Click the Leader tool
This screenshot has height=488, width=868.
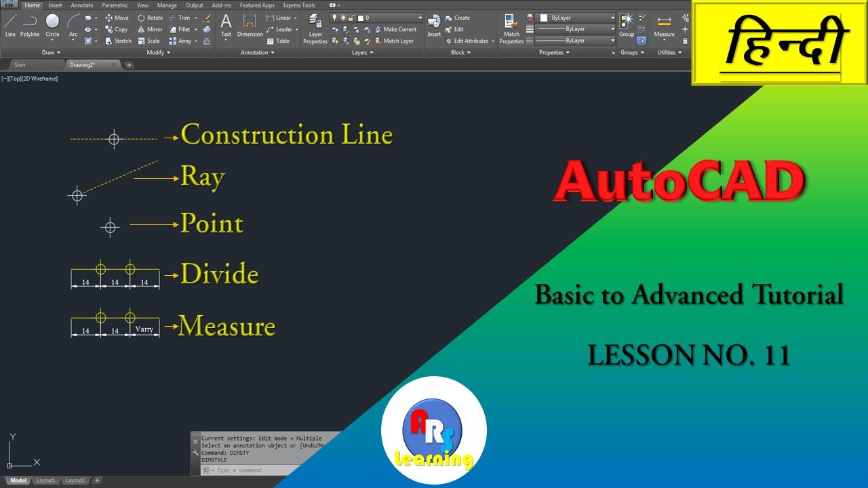coord(279,29)
